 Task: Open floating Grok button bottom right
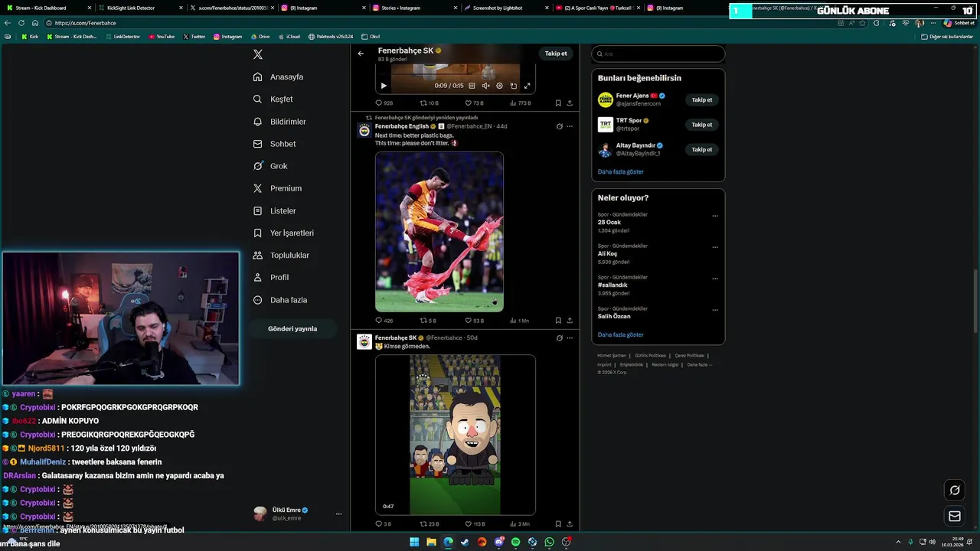(955, 490)
